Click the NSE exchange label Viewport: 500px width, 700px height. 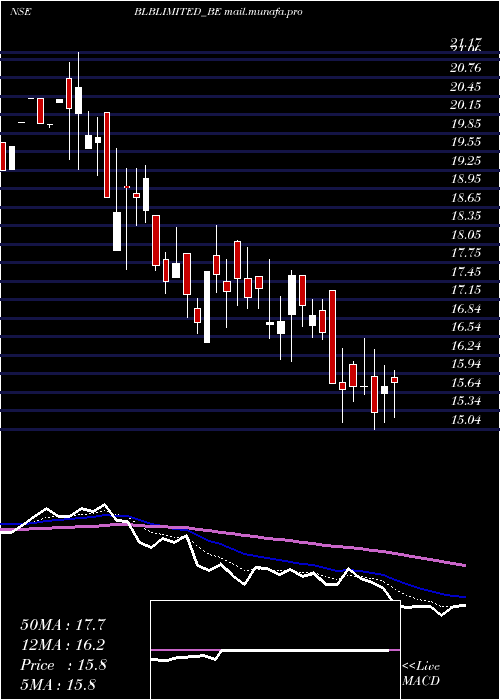click(21, 12)
